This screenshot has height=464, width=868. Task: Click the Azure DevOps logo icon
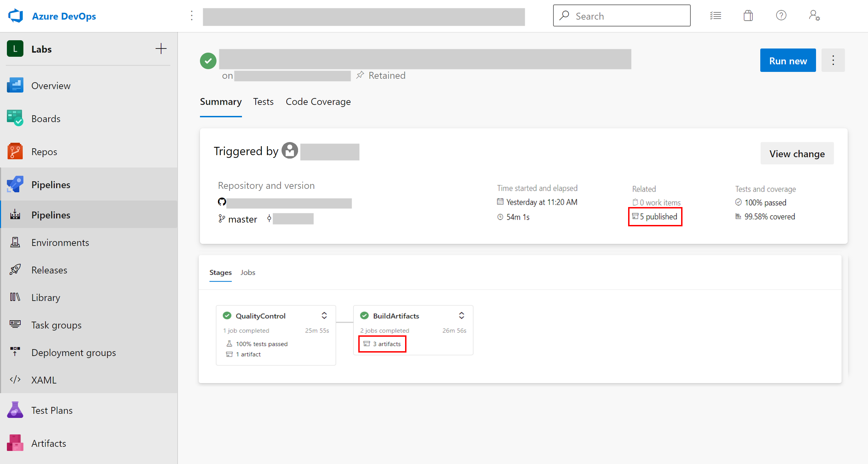[15, 16]
